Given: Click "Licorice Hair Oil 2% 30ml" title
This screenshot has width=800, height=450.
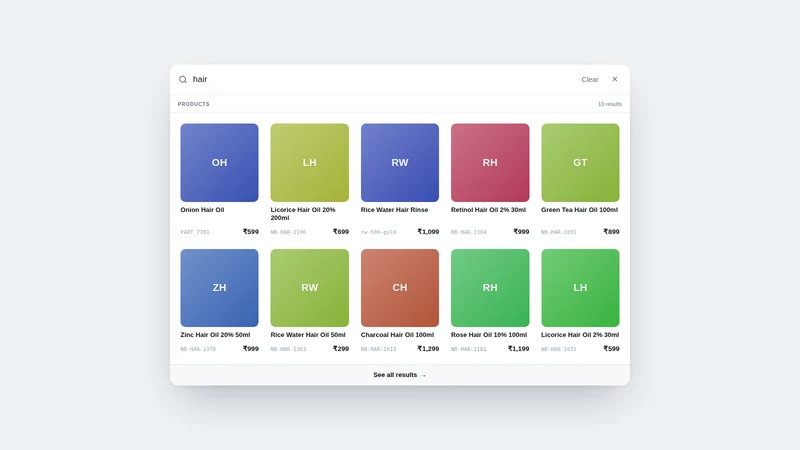Looking at the screenshot, I should click(x=580, y=335).
